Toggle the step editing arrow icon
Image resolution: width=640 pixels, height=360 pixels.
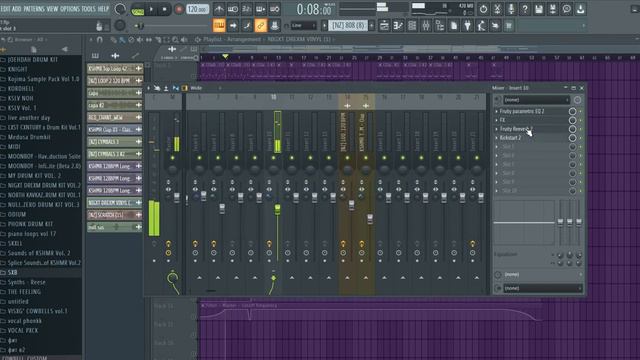[x=233, y=26]
